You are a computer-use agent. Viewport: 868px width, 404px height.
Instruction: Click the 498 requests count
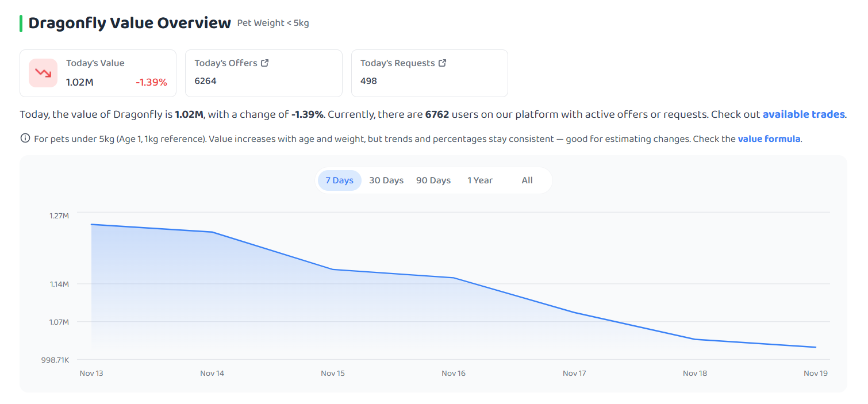[x=368, y=81]
